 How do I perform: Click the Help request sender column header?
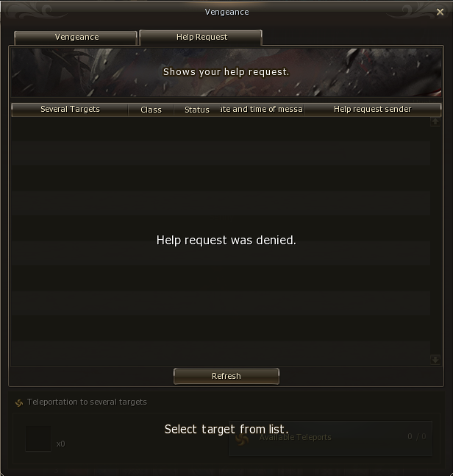click(x=372, y=110)
